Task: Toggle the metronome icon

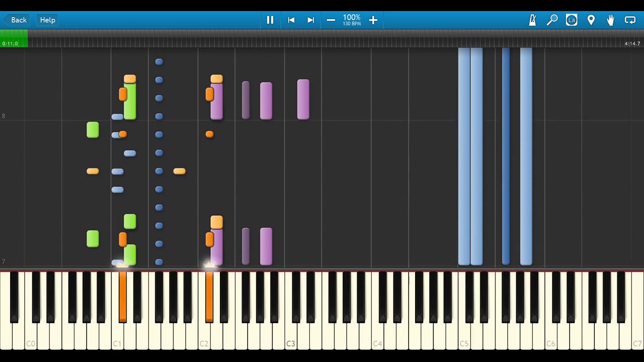Action: (x=532, y=20)
